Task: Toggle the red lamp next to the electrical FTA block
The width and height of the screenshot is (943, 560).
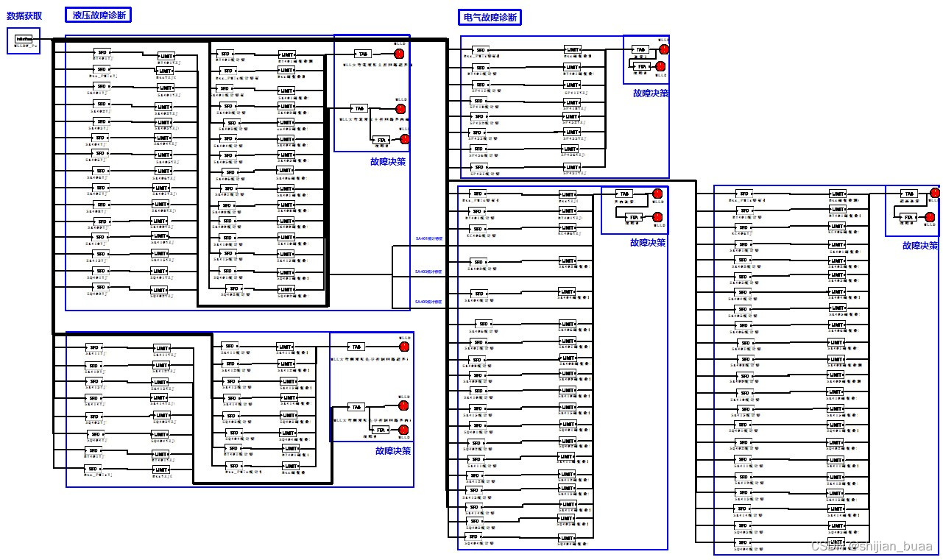Action: click(660, 66)
